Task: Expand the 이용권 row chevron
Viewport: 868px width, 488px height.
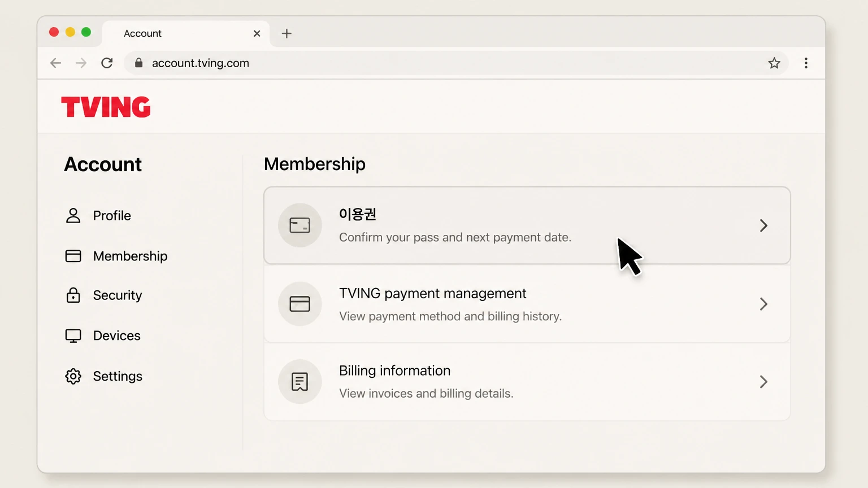Action: click(x=763, y=225)
